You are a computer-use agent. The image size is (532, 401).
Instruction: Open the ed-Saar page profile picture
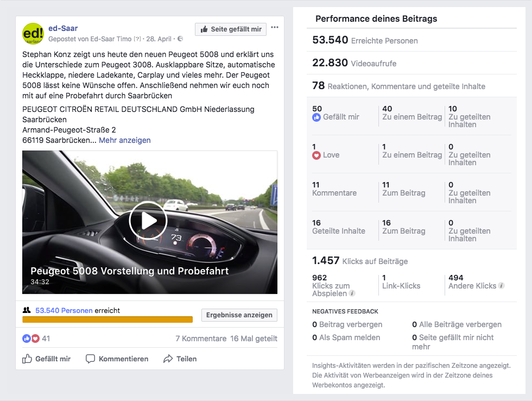pos(33,34)
